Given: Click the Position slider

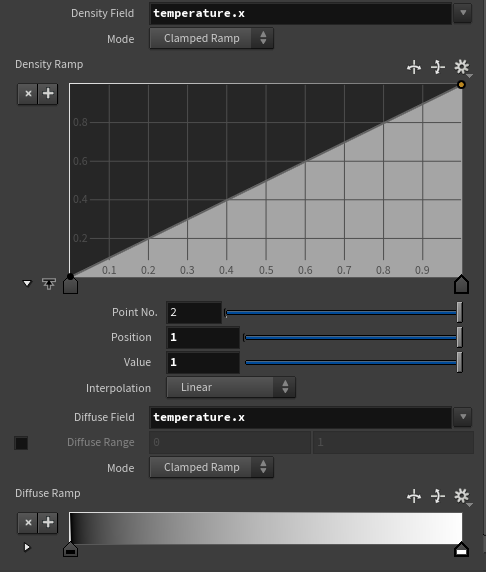Looking at the screenshot, I should point(353,337).
